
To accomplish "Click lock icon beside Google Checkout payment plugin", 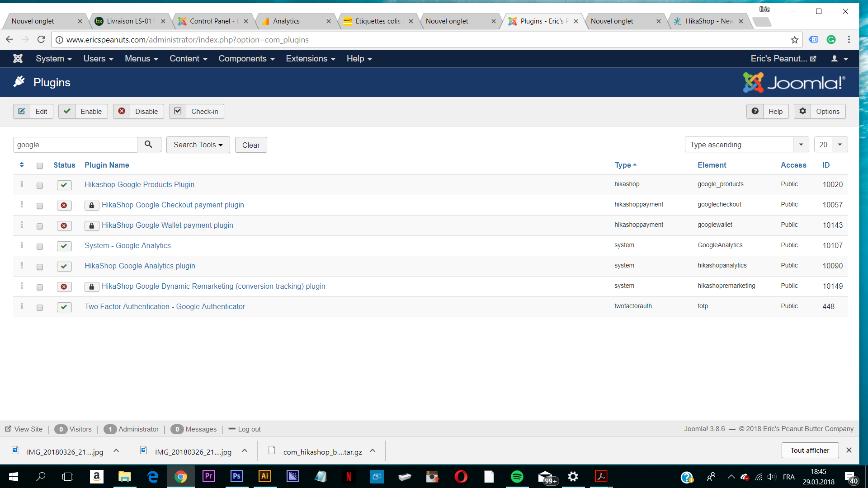I will 92,205.
